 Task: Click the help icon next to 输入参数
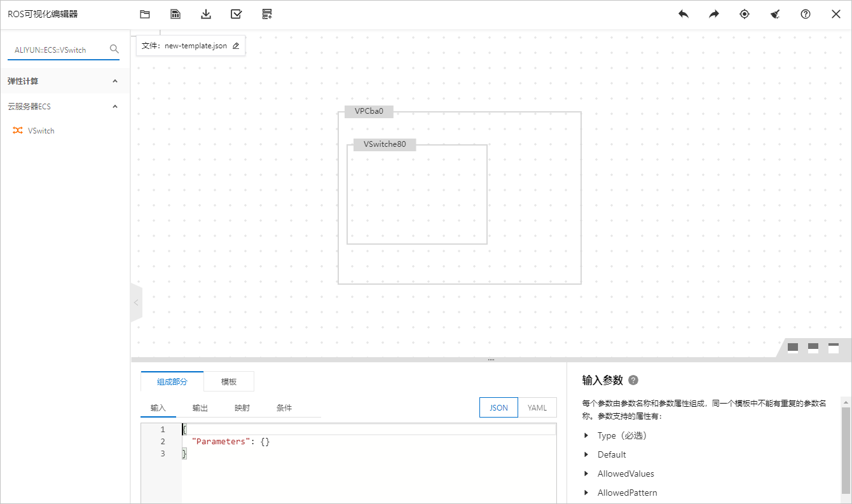pos(633,380)
